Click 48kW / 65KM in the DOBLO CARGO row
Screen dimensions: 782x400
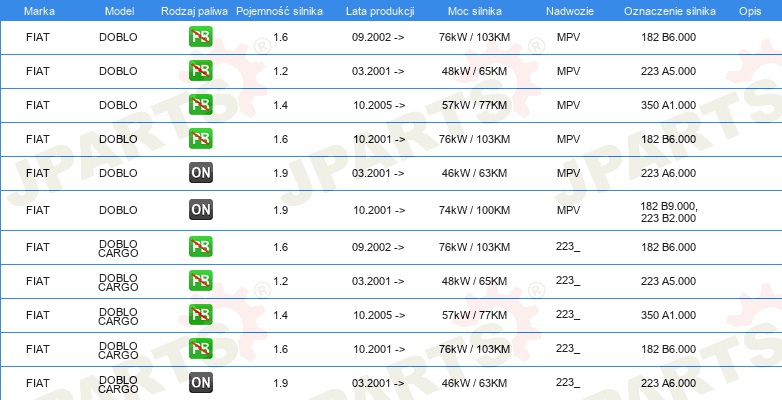(474, 281)
